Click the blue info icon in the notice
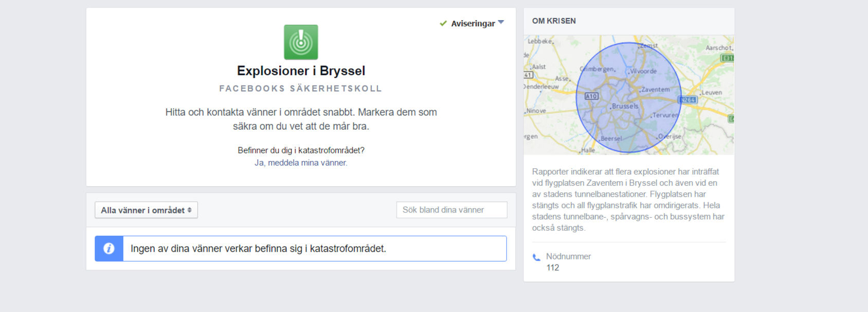The width and height of the screenshot is (868, 312). [x=109, y=249]
